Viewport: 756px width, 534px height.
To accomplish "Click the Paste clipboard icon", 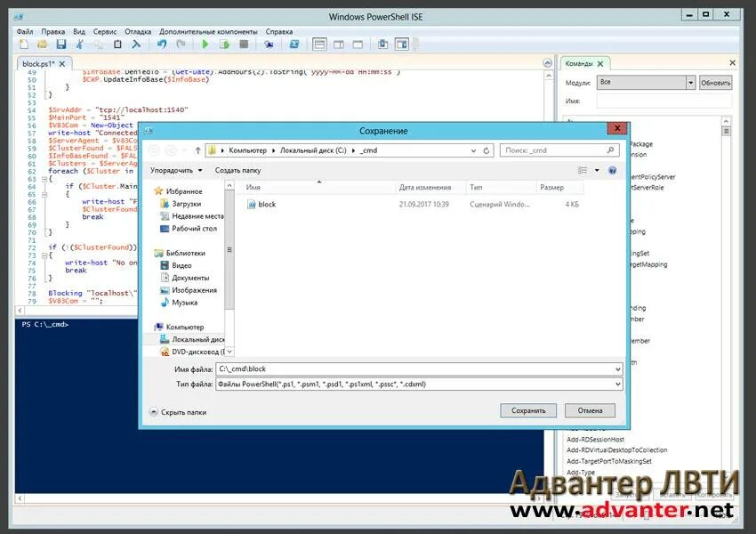I will click(117, 44).
